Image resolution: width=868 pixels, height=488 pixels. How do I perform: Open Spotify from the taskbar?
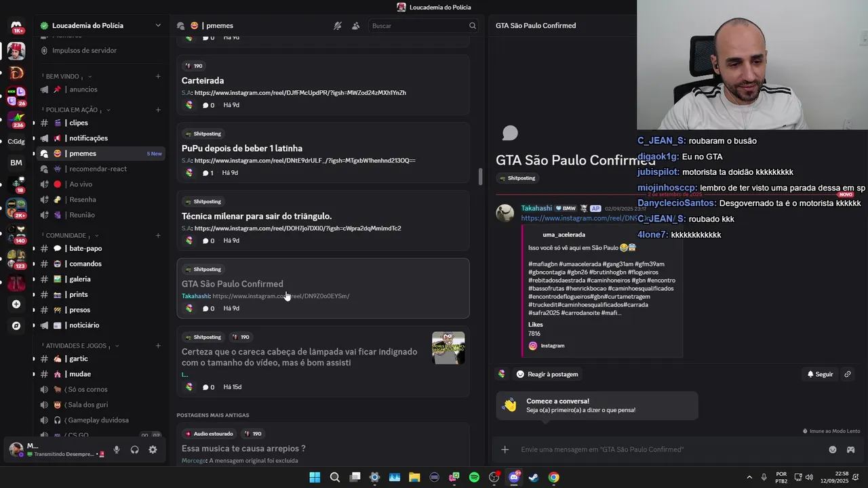(x=474, y=477)
